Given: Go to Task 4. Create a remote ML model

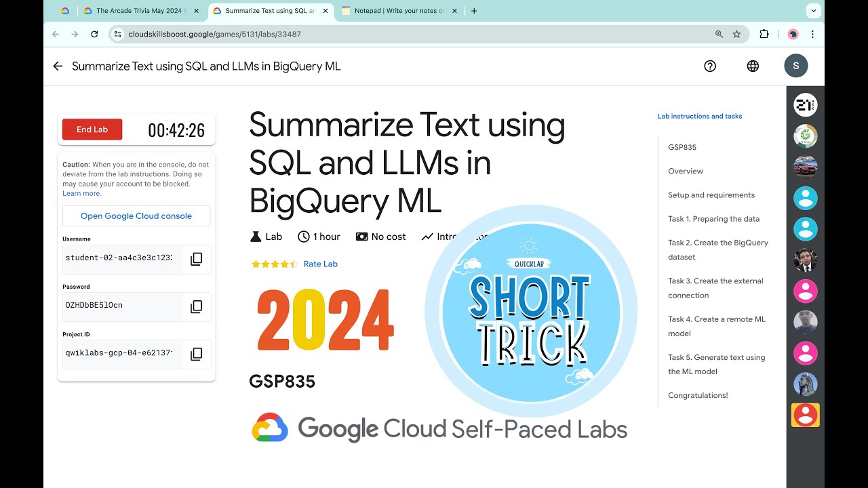Looking at the screenshot, I should (x=717, y=326).
